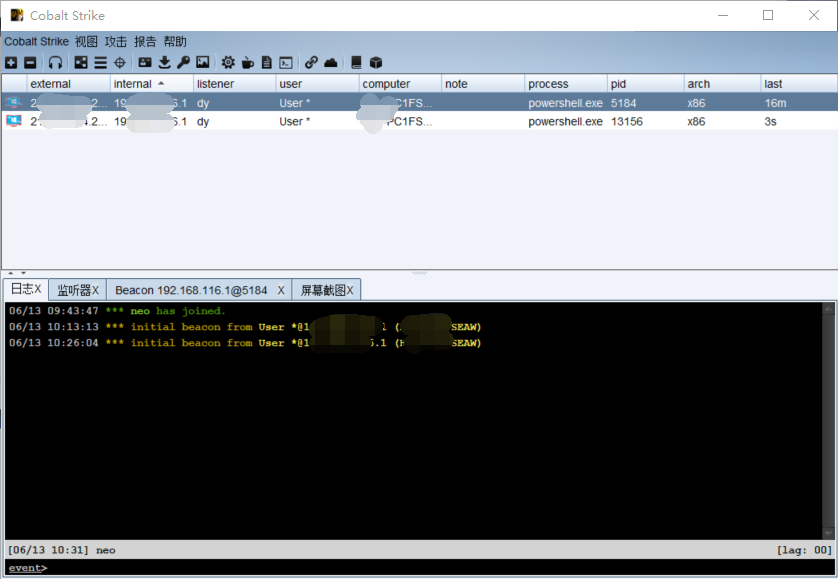Sort sessions by listener column header
838x579 pixels.
tap(235, 84)
